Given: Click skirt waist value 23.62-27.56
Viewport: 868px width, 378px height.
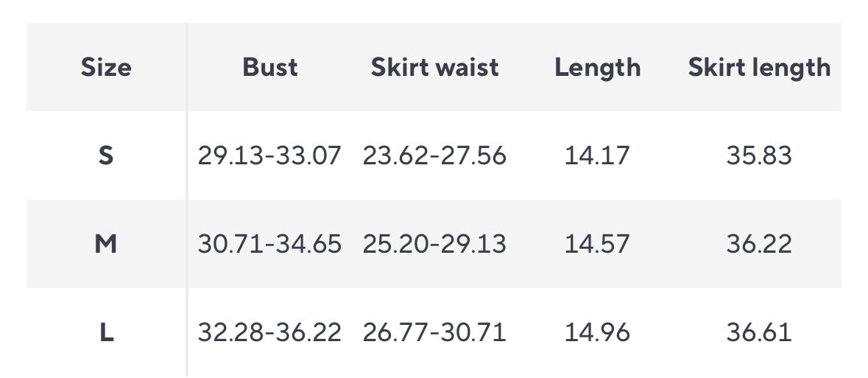Looking at the screenshot, I should coord(434,155).
